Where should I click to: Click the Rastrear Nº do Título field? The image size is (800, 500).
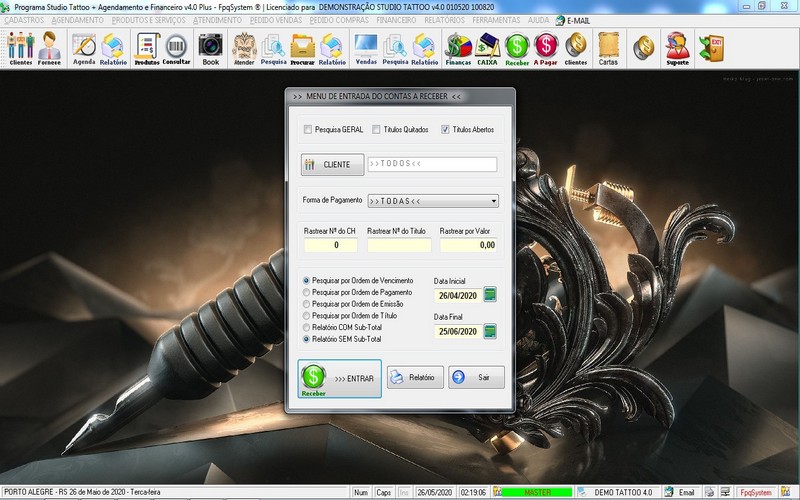tap(399, 245)
